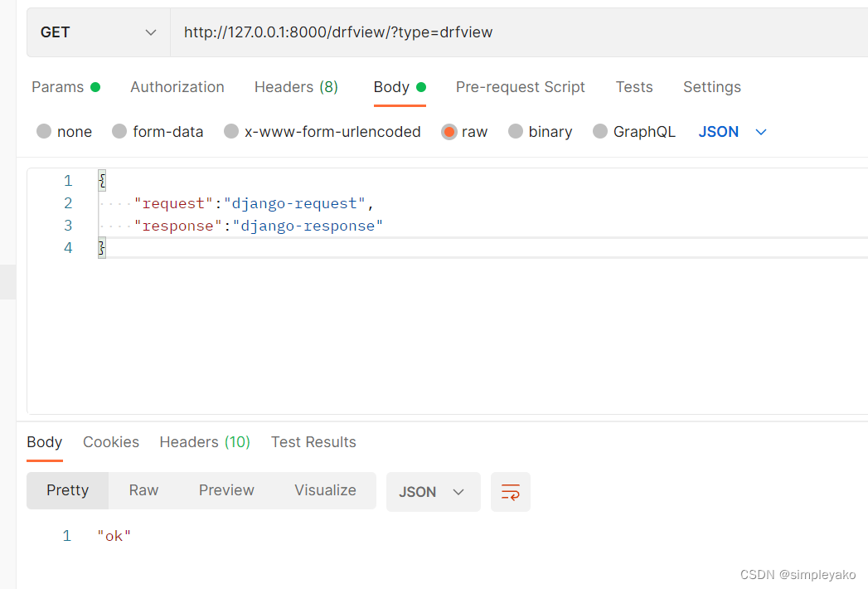Switch to the Pre-request Script tab
The image size is (868, 589).
click(520, 86)
